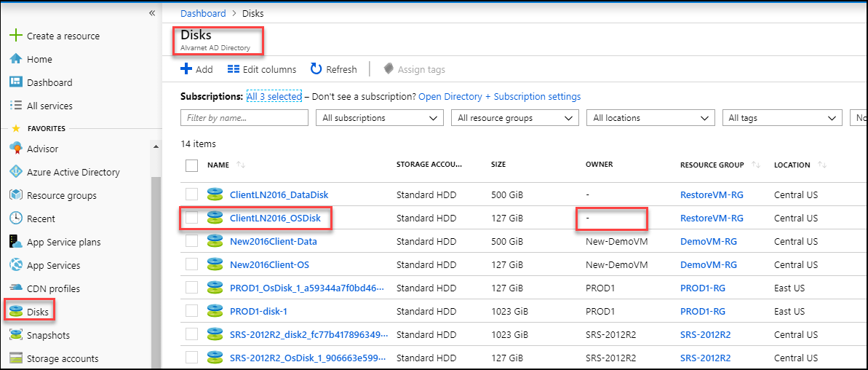Go to Home in the sidebar

39,59
